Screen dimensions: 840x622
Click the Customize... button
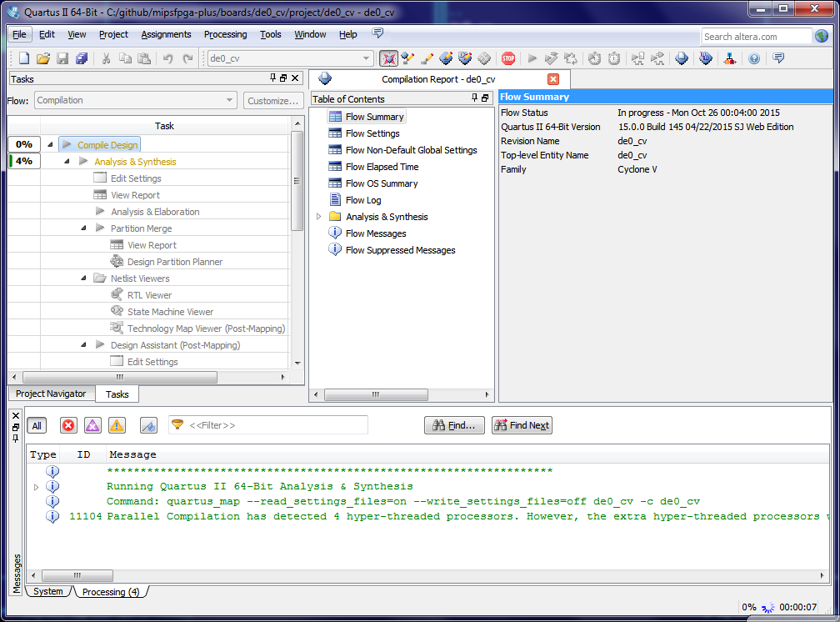pyautogui.click(x=272, y=100)
